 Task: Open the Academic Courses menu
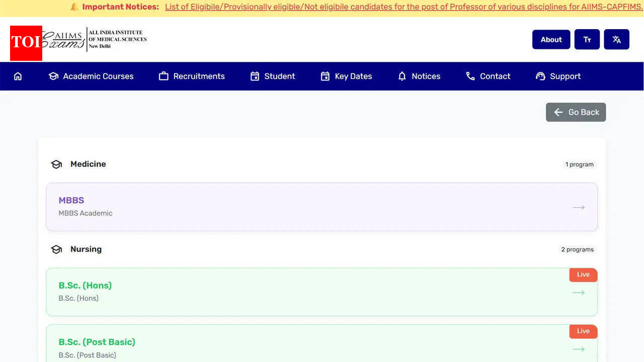pyautogui.click(x=91, y=76)
